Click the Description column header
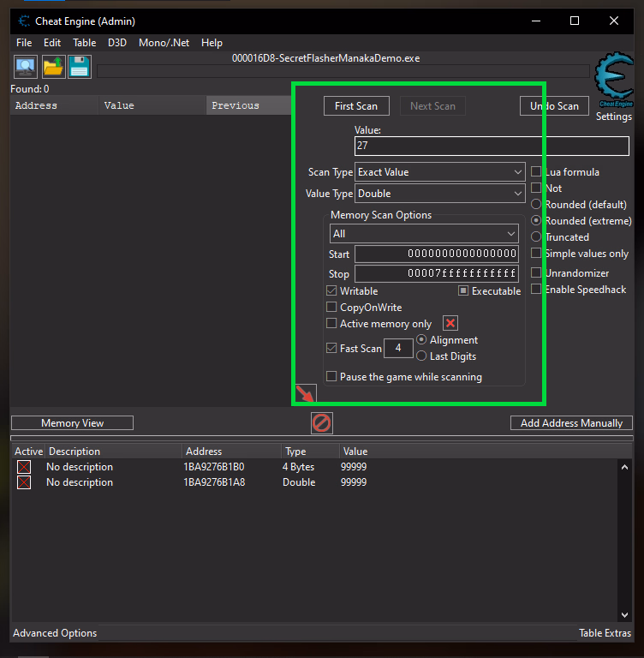This screenshot has width=644, height=658. click(x=113, y=452)
